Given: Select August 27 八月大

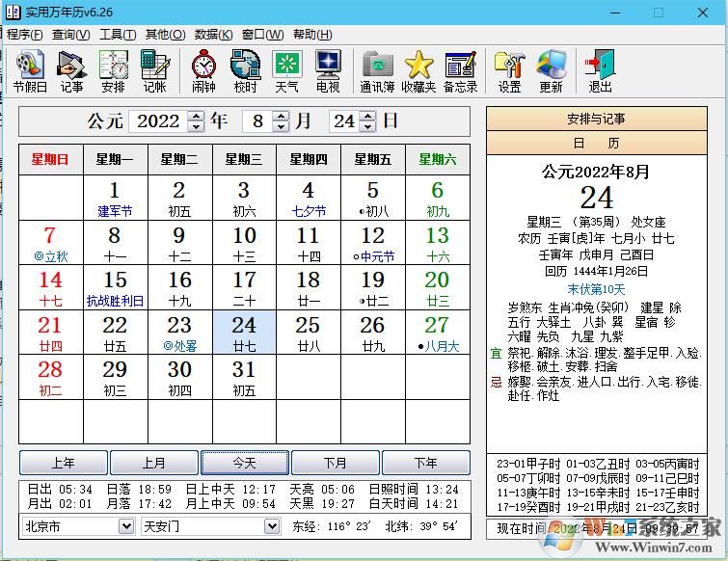Looking at the screenshot, I should click(x=438, y=333).
